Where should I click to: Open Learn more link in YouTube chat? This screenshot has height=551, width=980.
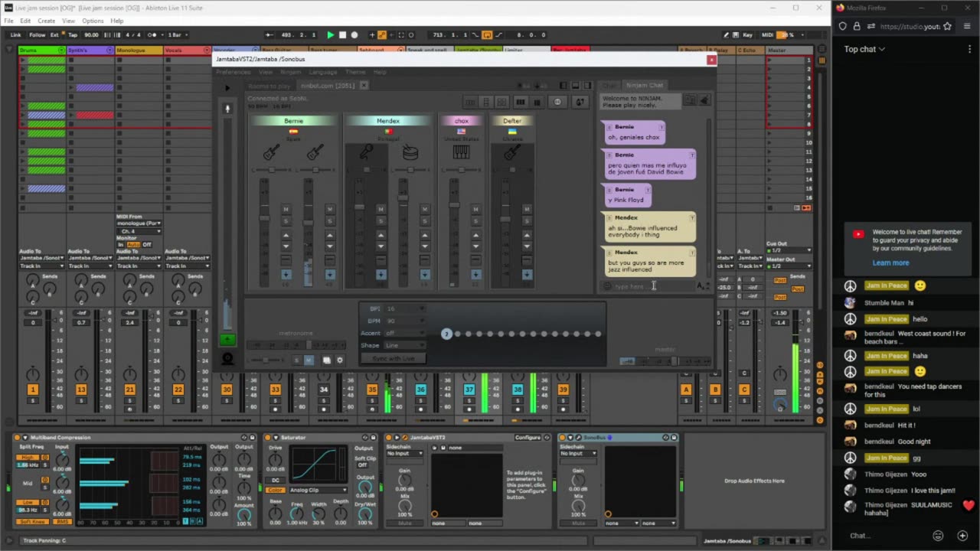click(890, 262)
